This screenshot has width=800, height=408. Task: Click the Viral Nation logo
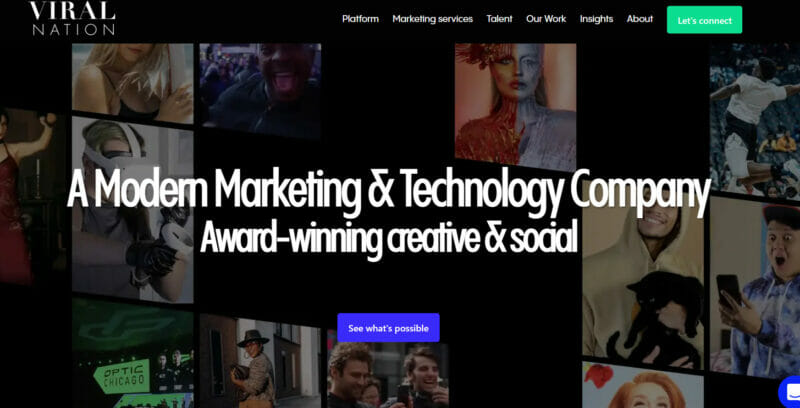(x=72, y=18)
